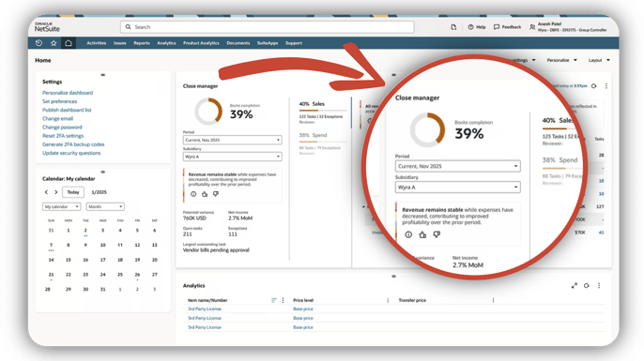
Task: Open Transfer price column options menu
Action: click(493, 300)
